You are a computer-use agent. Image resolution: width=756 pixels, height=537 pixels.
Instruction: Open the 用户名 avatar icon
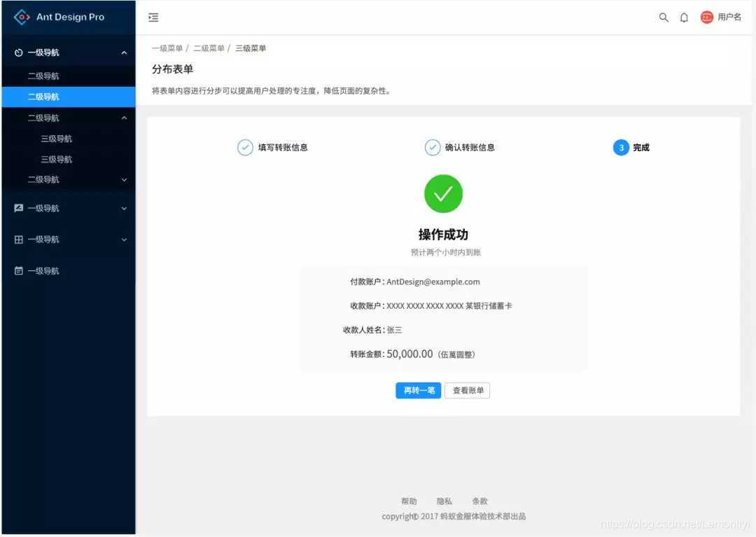pos(707,17)
